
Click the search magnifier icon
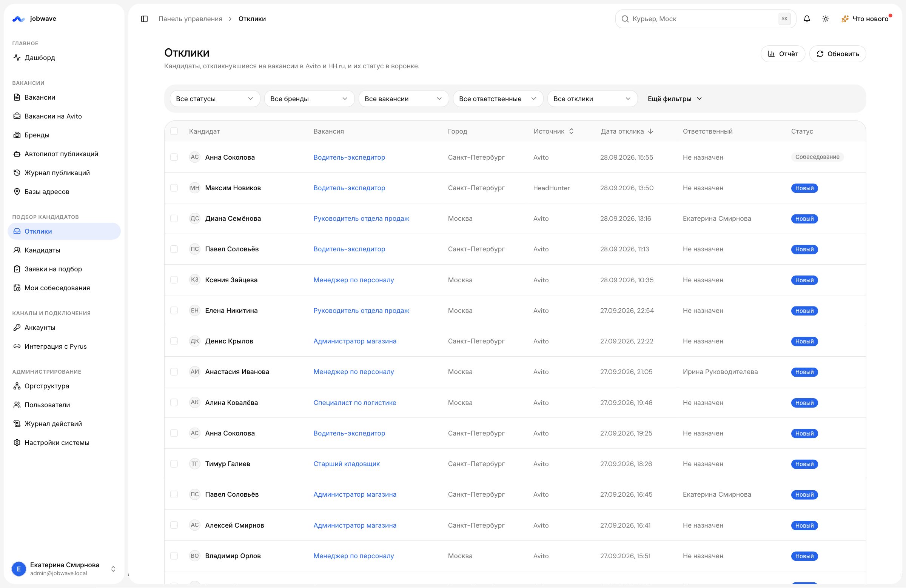pos(625,18)
